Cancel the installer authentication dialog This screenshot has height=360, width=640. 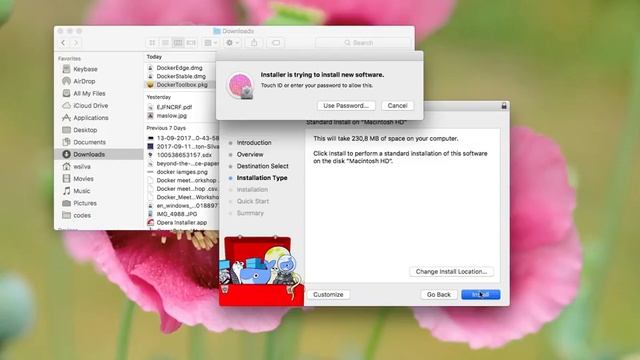pos(397,105)
